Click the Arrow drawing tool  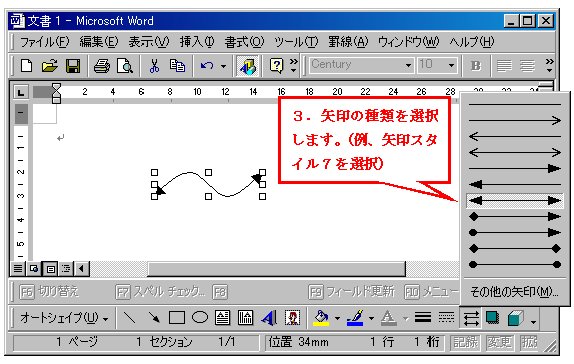[154, 317]
